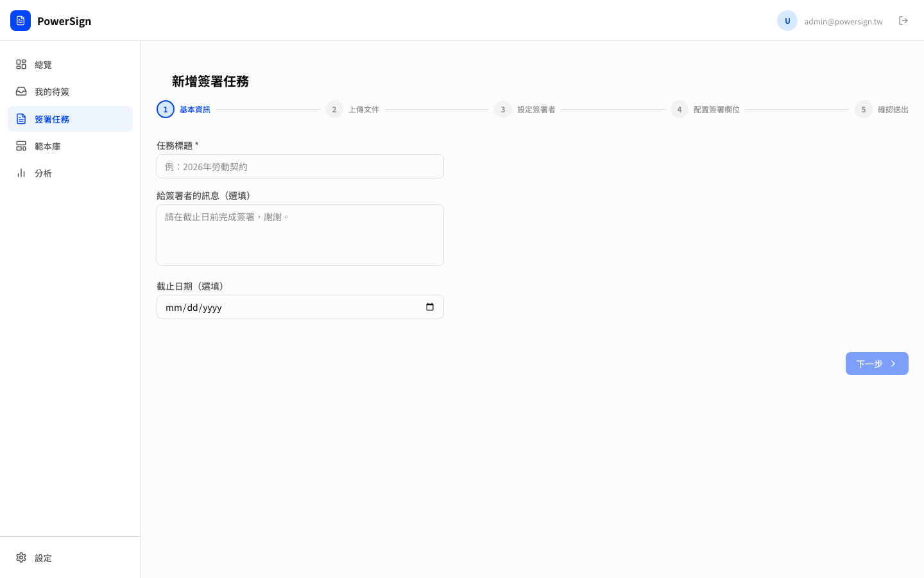Viewport: 924px width, 578px height.
Task: Click the 我的待簽 inbox icon
Action: pos(21,91)
